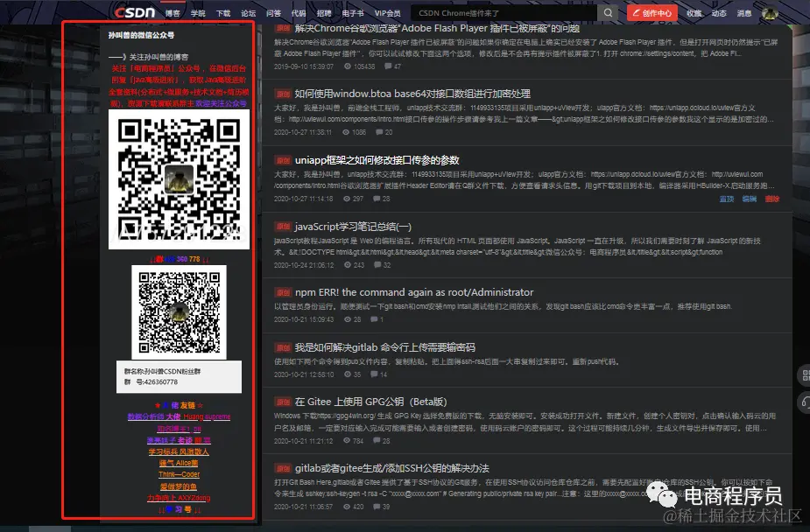Open gitlab或者gitee生成/添加SSH公钥 article
The height and width of the screenshot is (532, 810).
(392, 468)
